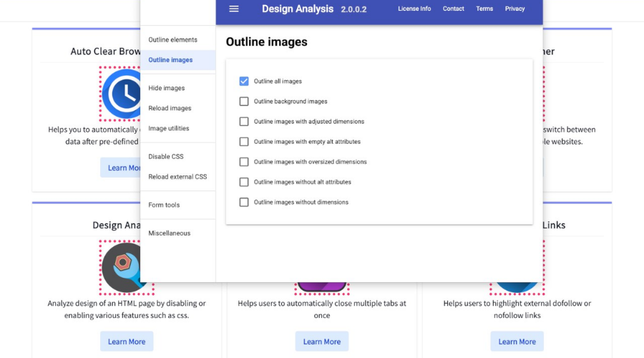The height and width of the screenshot is (358, 644).
Task: Open Privacy link in header
Action: pos(514,9)
